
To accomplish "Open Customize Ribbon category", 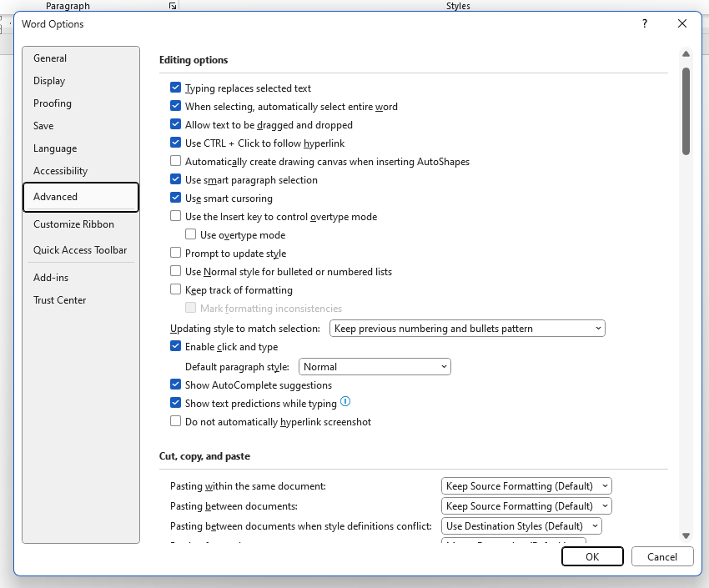I will point(80,224).
